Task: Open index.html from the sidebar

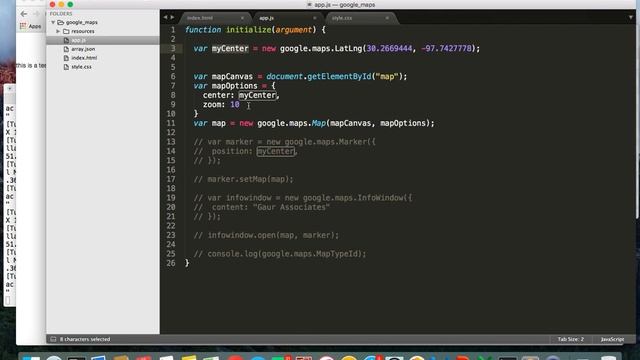Action: click(84, 58)
